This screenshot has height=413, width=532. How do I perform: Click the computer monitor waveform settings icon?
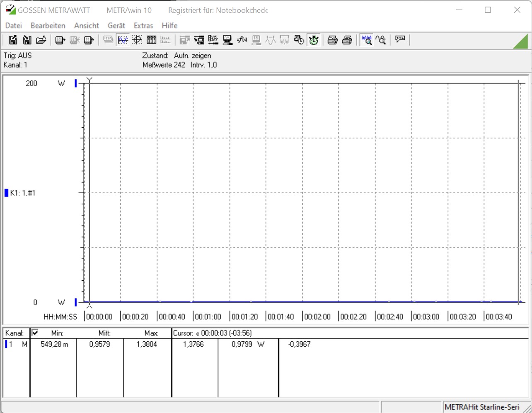(227, 40)
